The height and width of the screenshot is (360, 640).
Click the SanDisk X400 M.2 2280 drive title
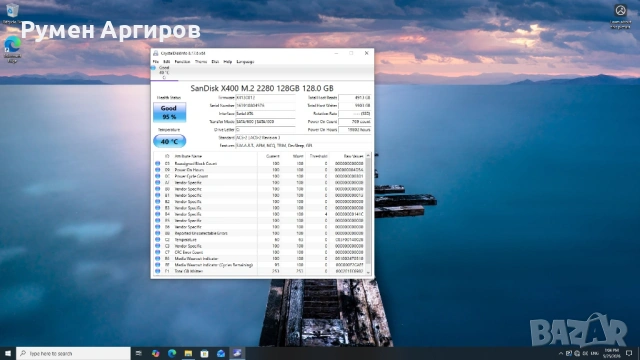click(262, 88)
